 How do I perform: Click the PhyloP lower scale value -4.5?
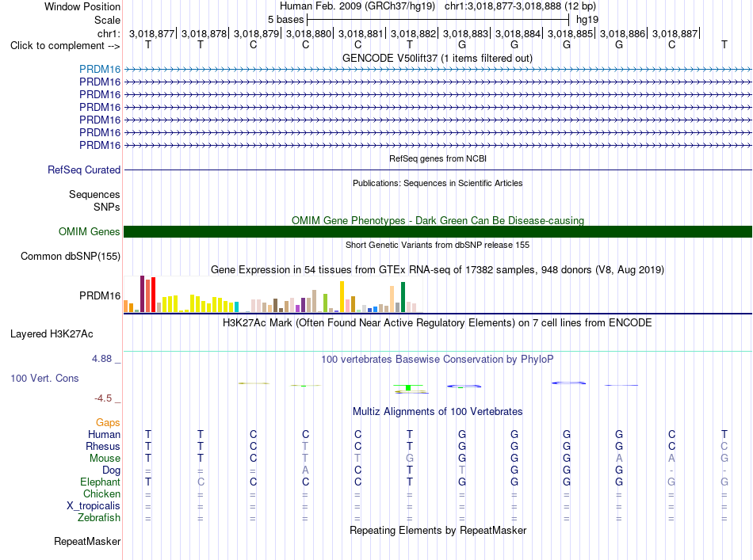[x=103, y=398]
